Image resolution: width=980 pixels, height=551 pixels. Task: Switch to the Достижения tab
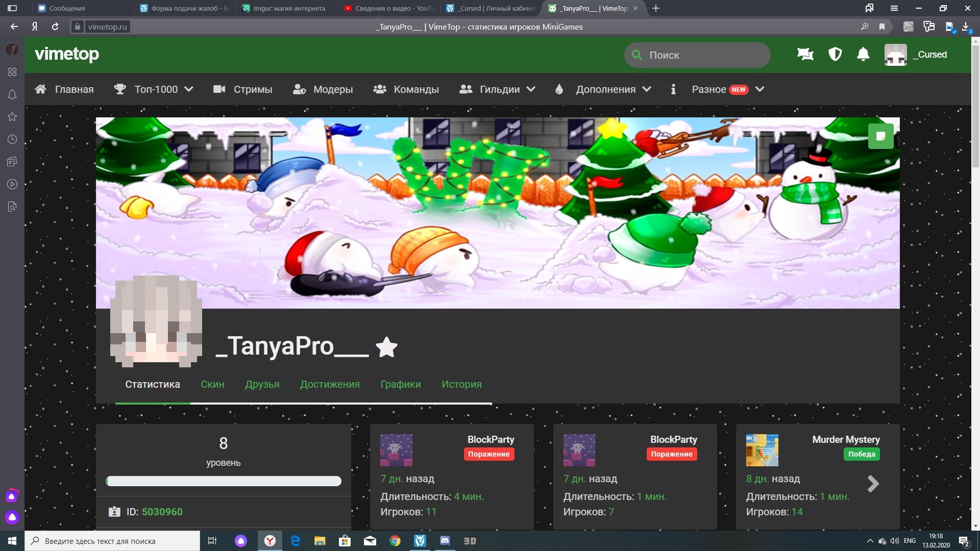coord(330,384)
